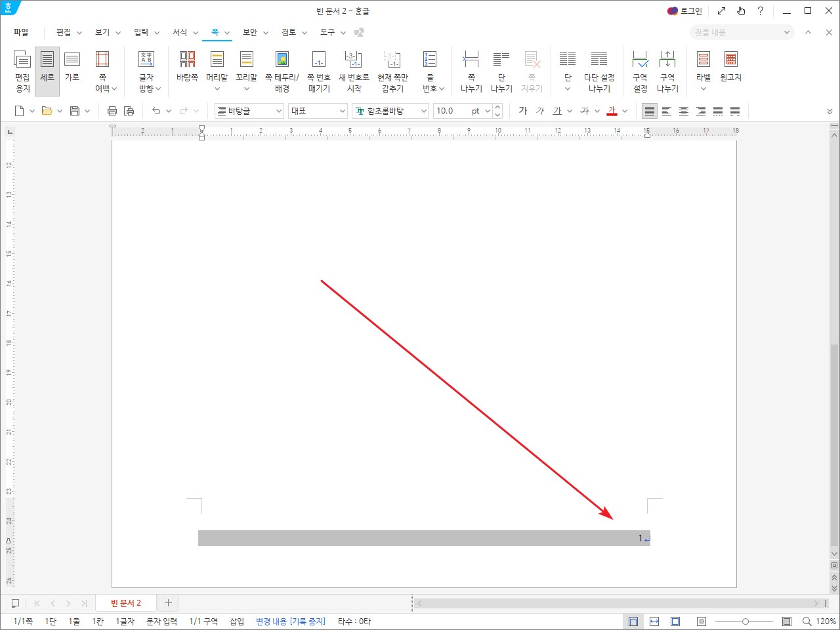Select align right button
This screenshot has width=840, height=630.
(701, 111)
